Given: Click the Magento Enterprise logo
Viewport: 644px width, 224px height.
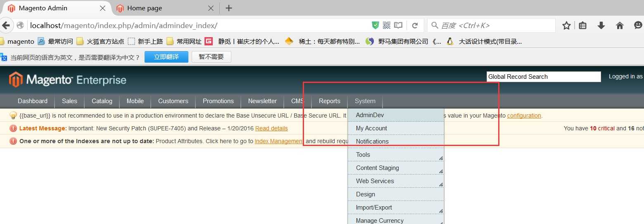Looking at the screenshot, I should point(68,80).
